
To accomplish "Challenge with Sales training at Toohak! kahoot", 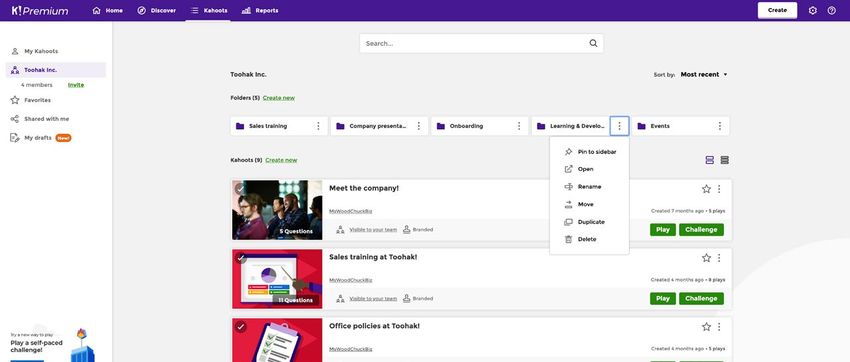I will 701,299.
